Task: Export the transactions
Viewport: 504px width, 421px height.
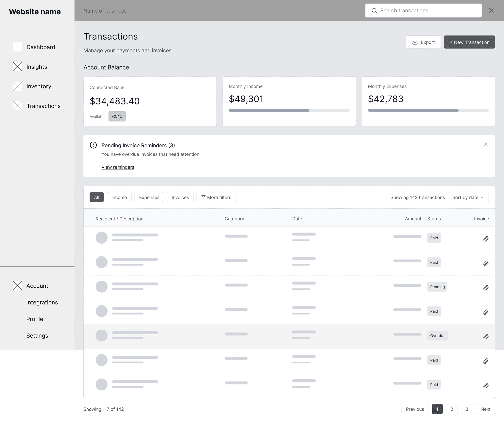Action: click(x=423, y=42)
